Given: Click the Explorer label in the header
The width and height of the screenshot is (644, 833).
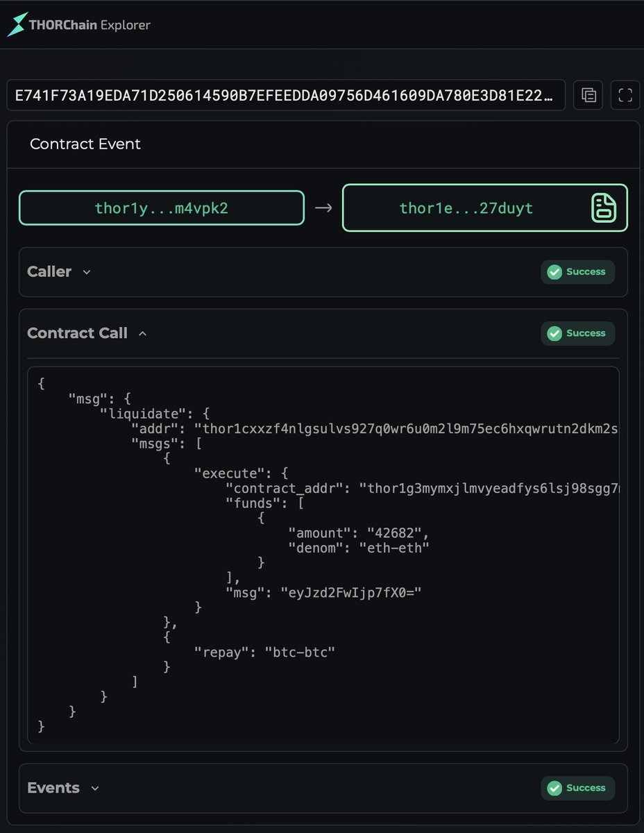Looking at the screenshot, I should click(124, 24).
